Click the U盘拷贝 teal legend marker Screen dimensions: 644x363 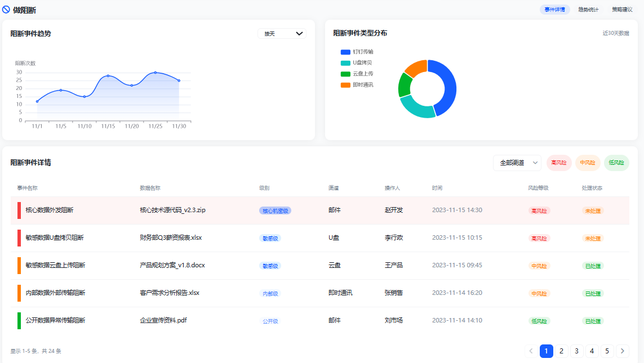pos(344,62)
